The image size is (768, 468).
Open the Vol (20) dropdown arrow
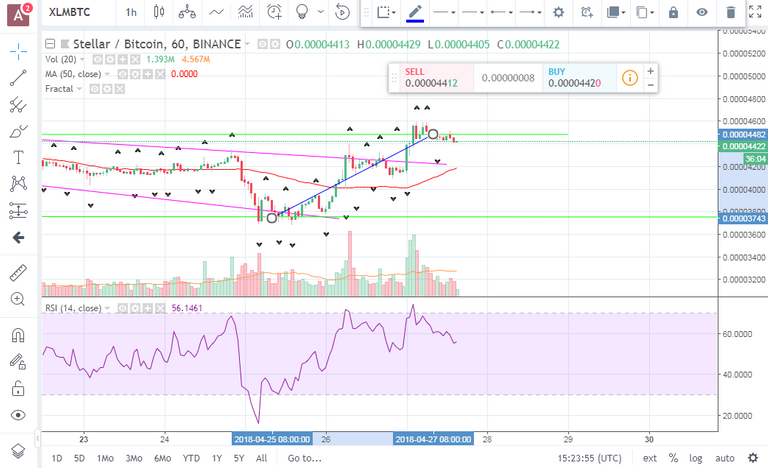pos(82,59)
